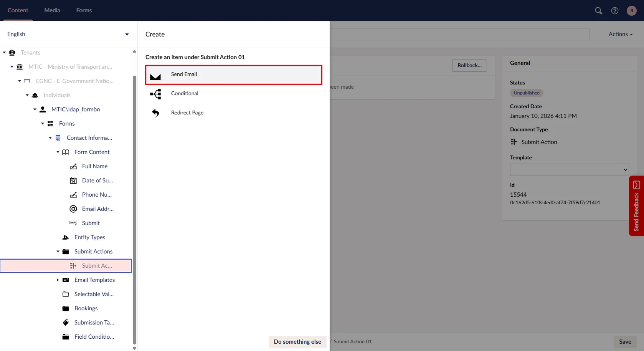Switch to the Forms tab
This screenshot has height=351, width=644.
click(84, 10)
